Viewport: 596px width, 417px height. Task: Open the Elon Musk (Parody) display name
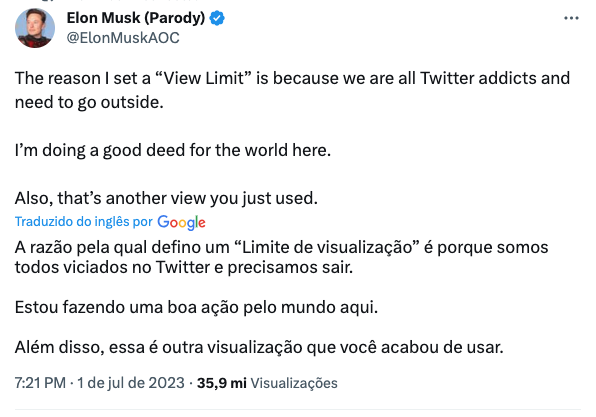point(136,18)
